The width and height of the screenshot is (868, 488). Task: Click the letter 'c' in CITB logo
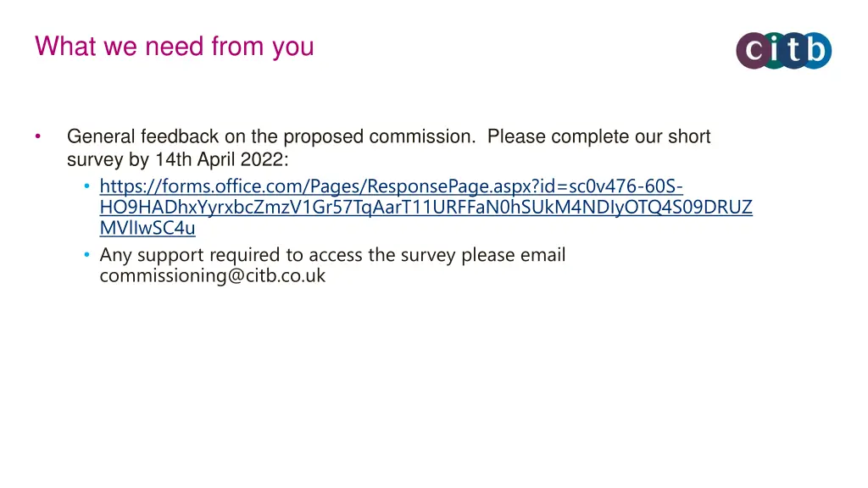point(754,51)
